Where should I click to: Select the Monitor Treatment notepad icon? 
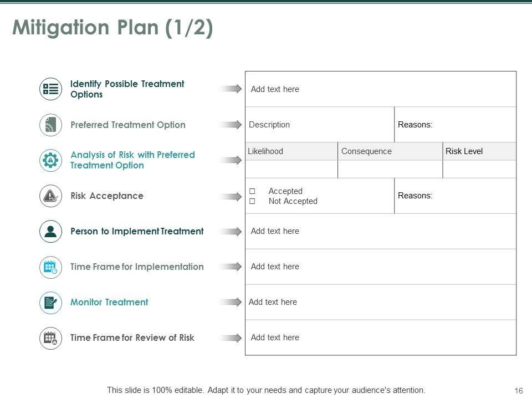tap(50, 302)
